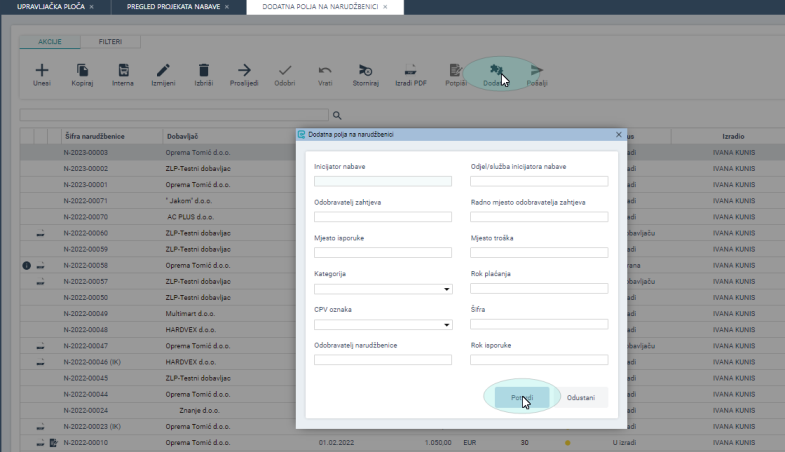Go to the Upravljačka ploča tab
Viewport: 785px width, 452px height.
click(x=50, y=7)
